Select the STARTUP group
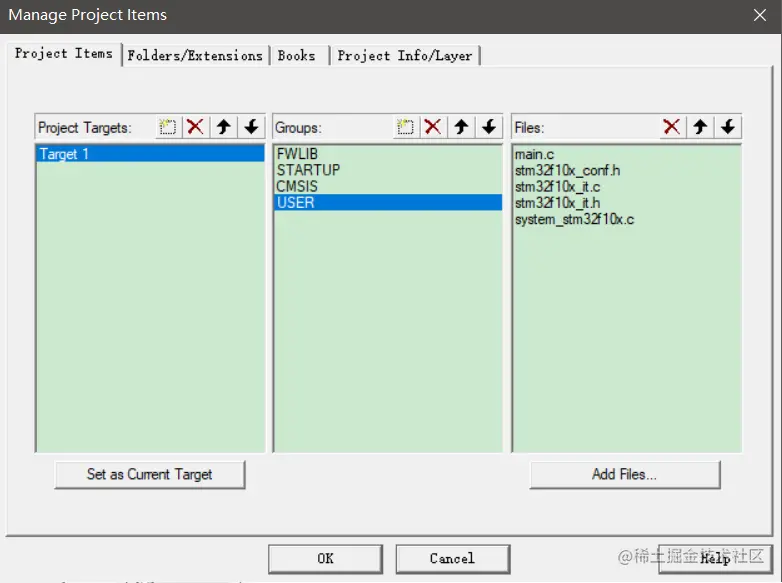The width and height of the screenshot is (782, 583). [x=388, y=170]
